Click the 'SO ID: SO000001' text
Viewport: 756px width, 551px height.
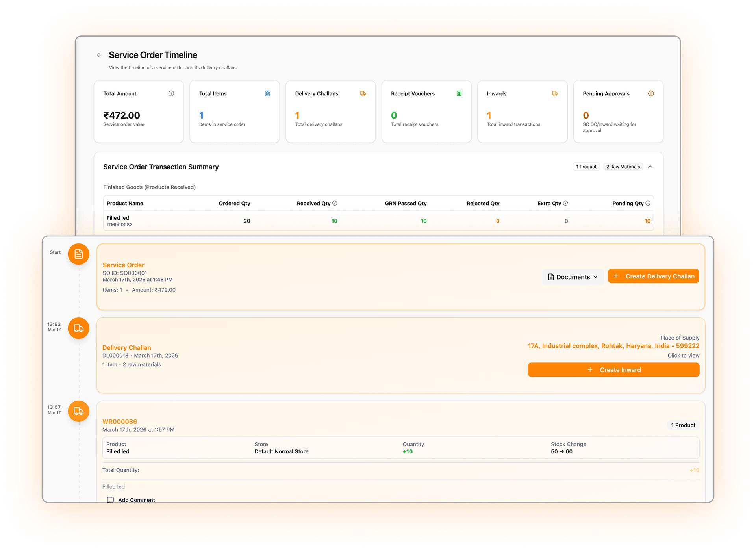click(x=125, y=273)
